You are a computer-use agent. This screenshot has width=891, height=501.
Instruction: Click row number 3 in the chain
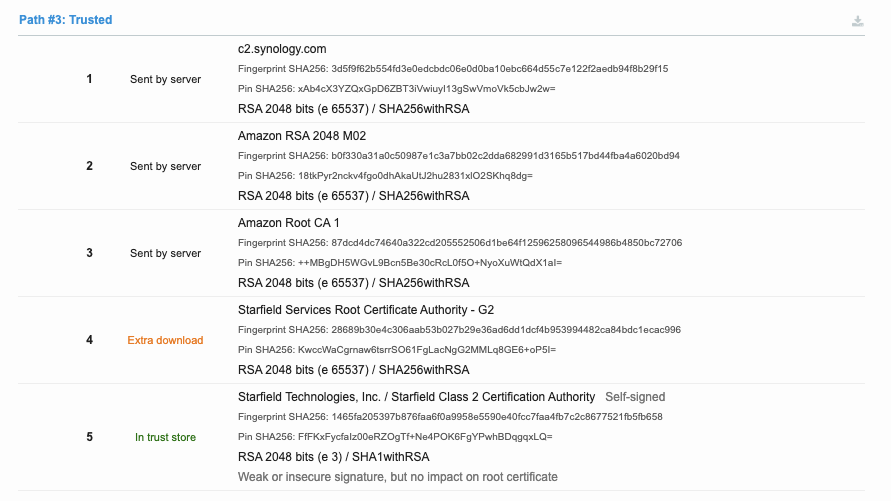[x=89, y=253]
